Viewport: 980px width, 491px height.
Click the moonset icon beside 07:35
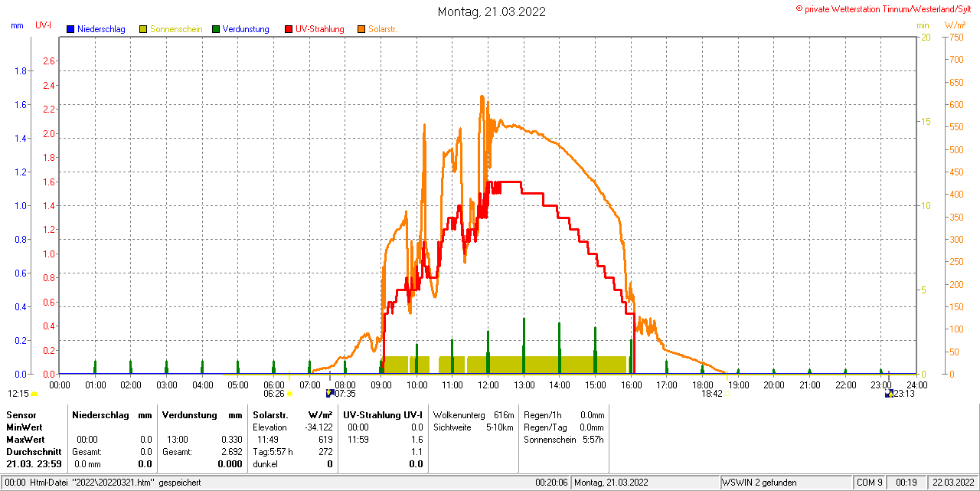point(330,393)
